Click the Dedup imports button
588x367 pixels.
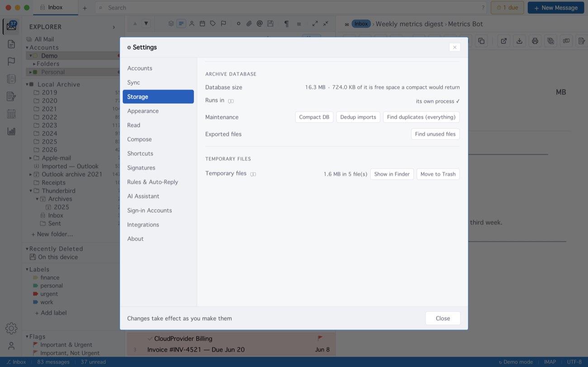[x=358, y=117]
